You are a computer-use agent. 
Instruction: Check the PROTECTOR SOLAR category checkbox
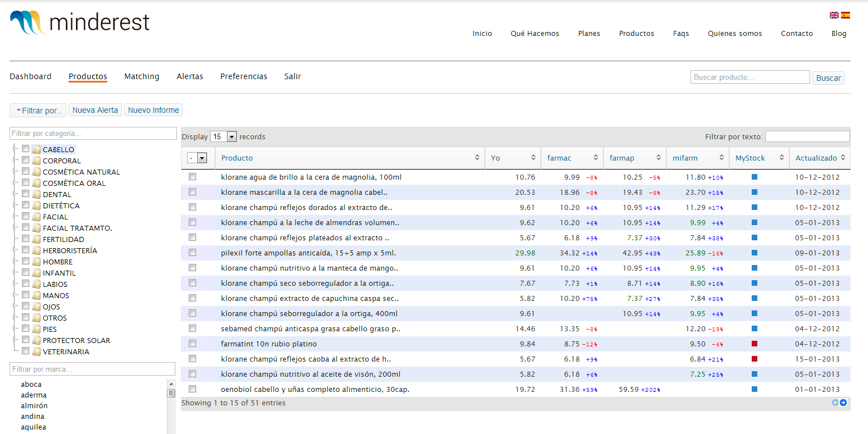[25, 340]
